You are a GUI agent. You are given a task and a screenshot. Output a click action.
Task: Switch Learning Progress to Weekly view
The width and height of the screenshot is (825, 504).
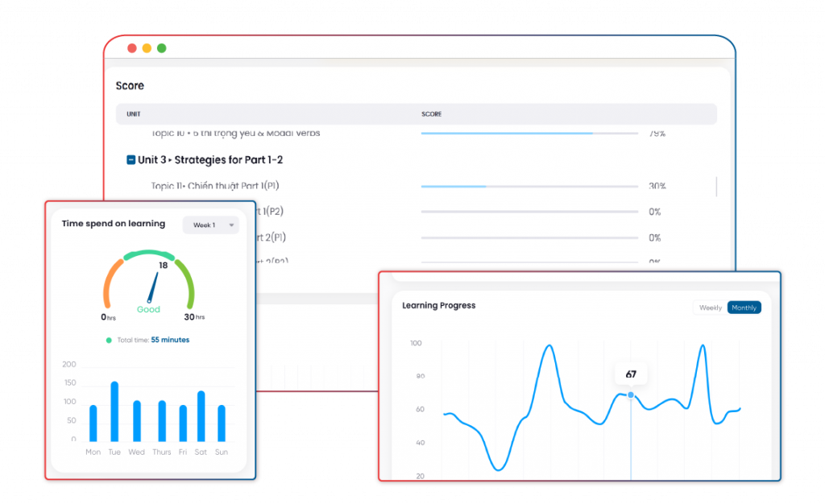[710, 308]
